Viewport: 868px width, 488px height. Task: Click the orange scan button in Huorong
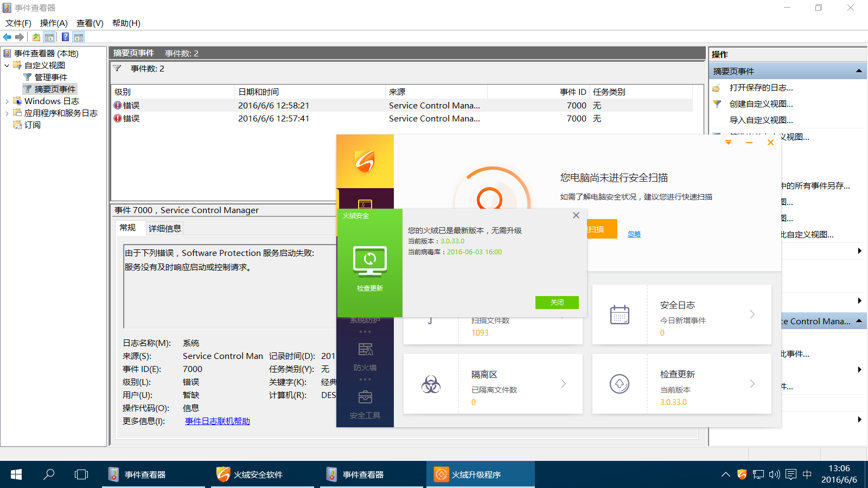coord(602,229)
